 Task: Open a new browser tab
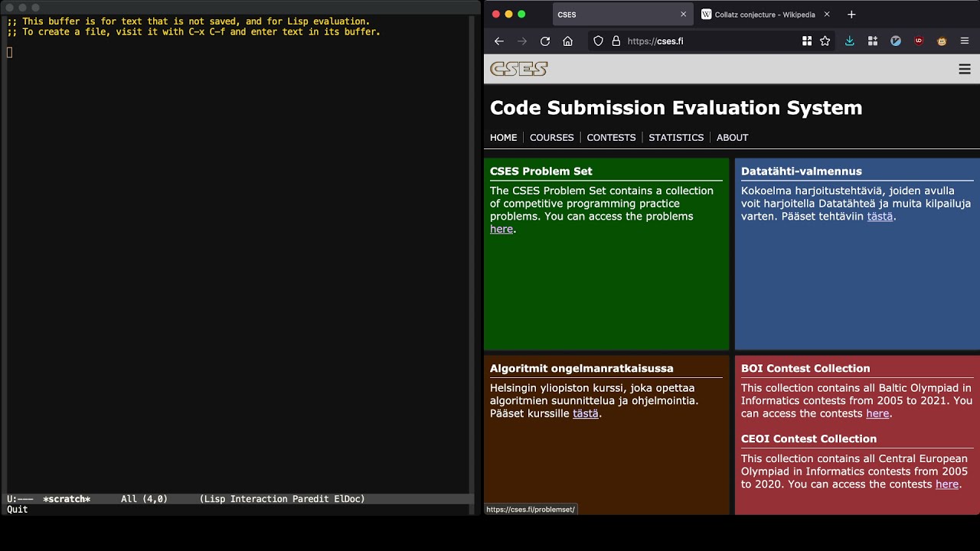pos(851,15)
